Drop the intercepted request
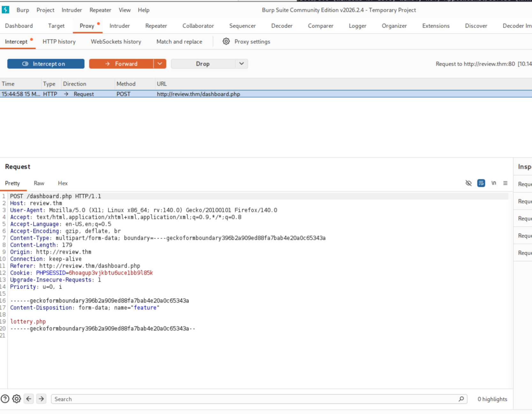The image size is (532, 414). pyautogui.click(x=203, y=64)
